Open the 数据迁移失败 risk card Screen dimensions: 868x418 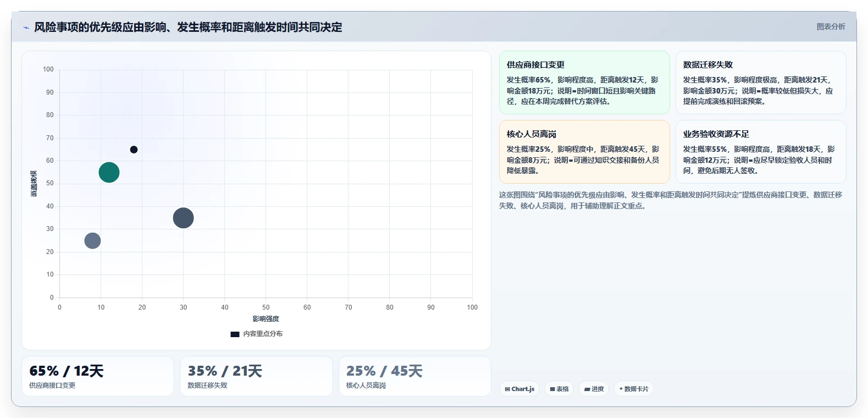point(761,82)
